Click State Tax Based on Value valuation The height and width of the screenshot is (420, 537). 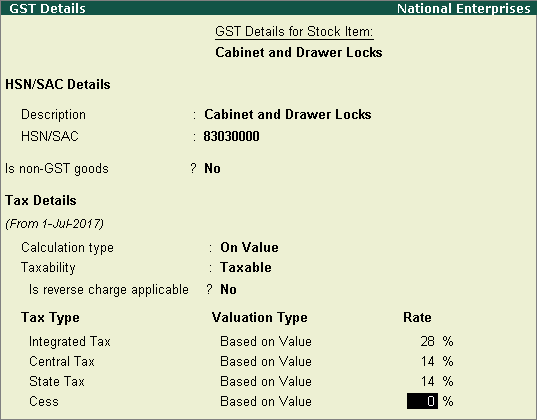click(x=266, y=381)
